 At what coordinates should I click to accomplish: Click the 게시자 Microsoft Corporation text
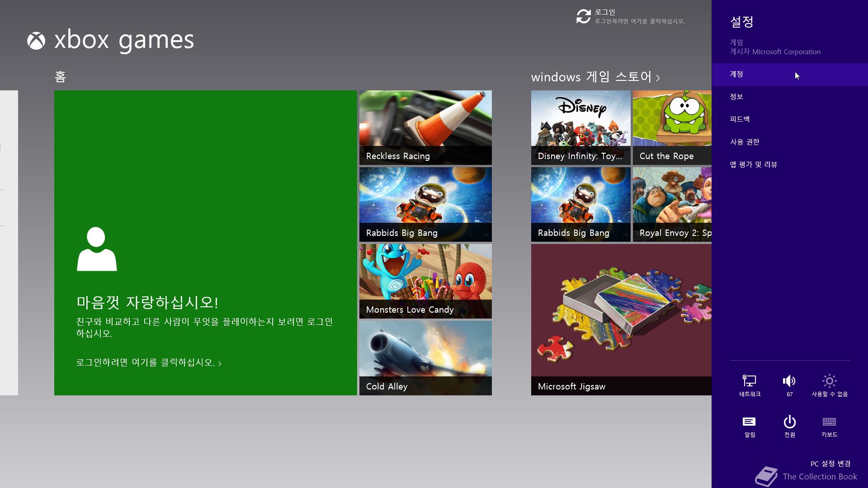click(x=775, y=52)
